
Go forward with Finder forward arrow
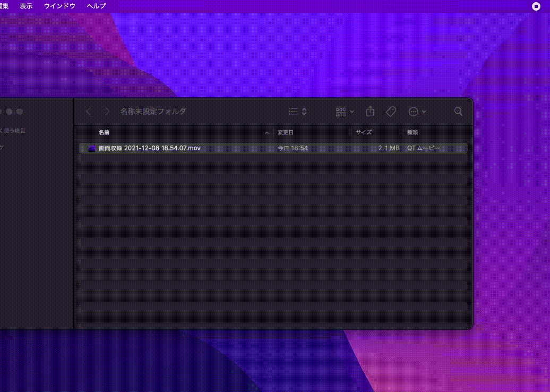click(x=107, y=112)
